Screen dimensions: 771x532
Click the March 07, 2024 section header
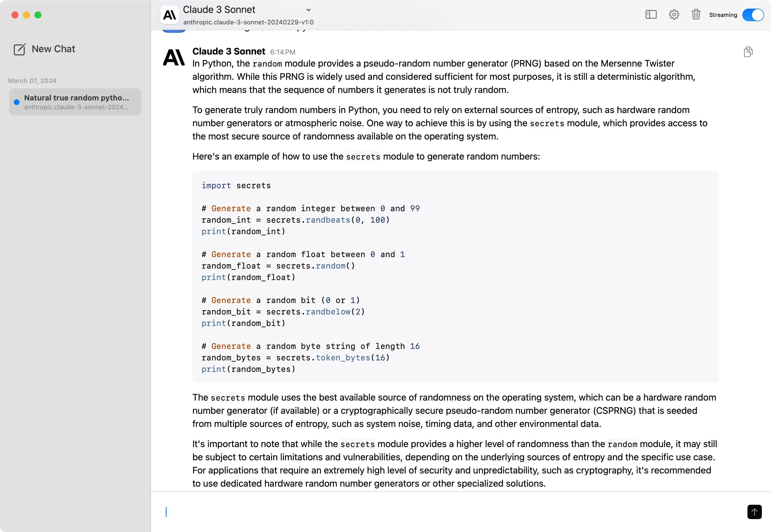32,80
